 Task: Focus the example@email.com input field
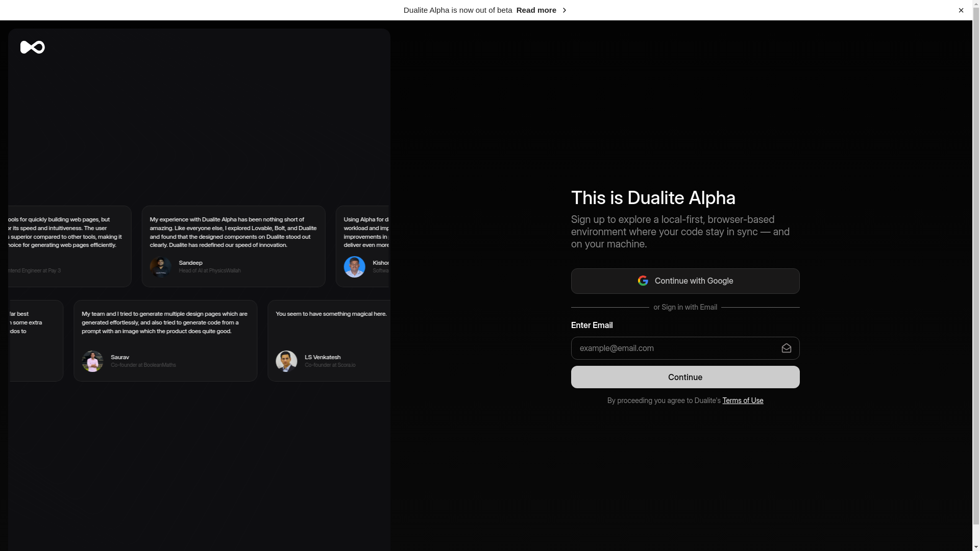coord(685,348)
